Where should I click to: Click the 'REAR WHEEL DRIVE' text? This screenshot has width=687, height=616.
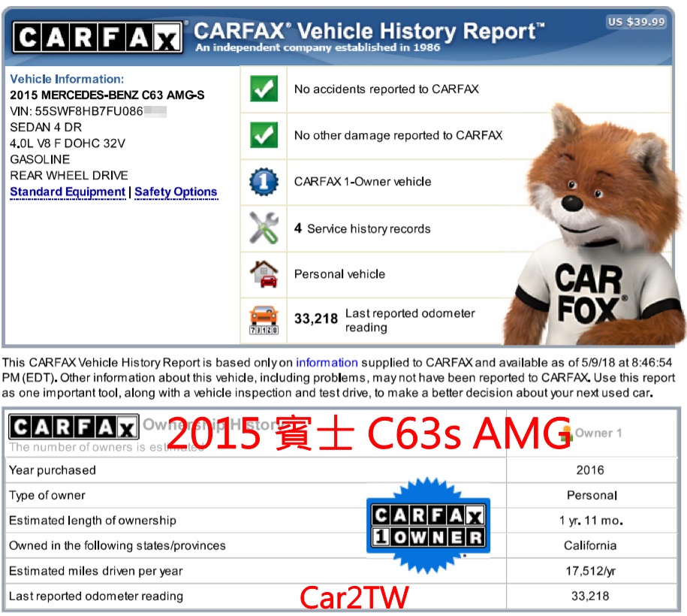point(69,175)
